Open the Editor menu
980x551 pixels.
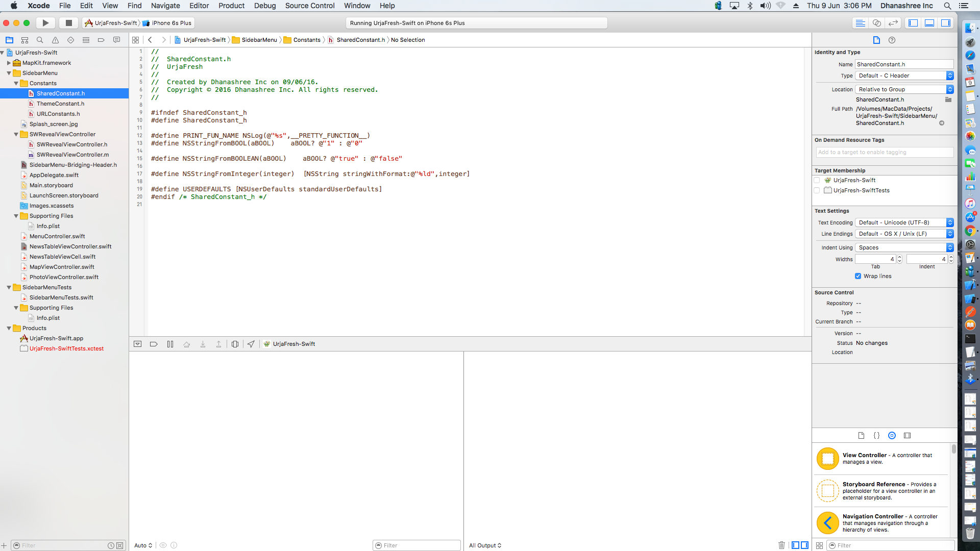pyautogui.click(x=199, y=6)
